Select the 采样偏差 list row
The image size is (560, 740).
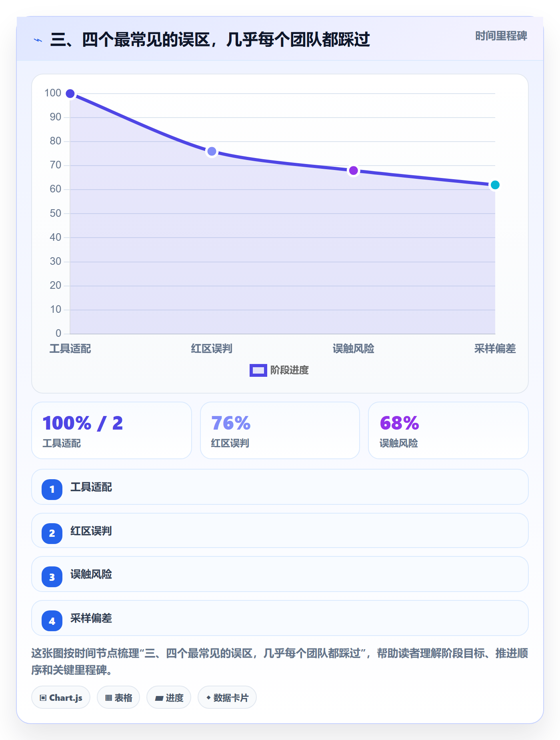(x=280, y=618)
